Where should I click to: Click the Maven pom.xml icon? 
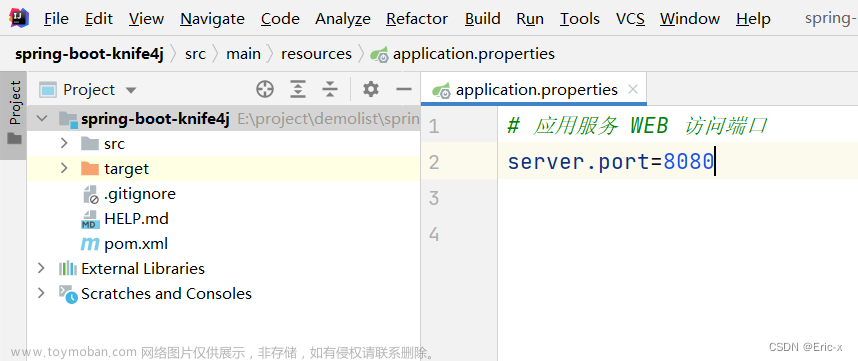[x=90, y=244]
